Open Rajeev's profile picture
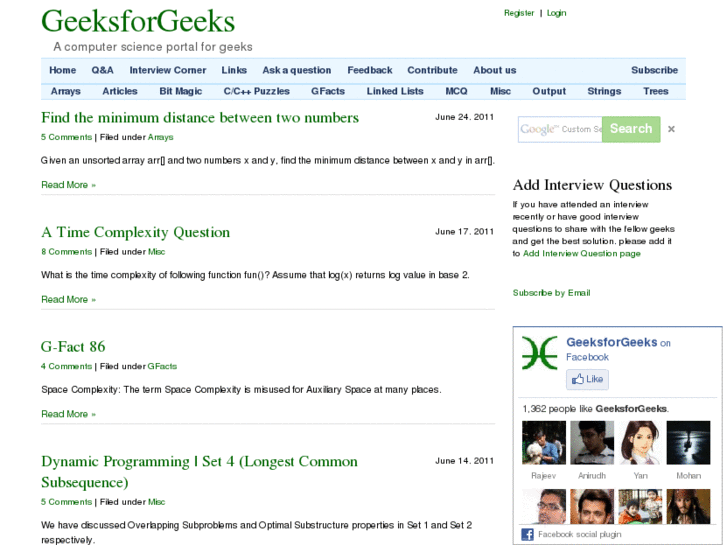The height and width of the screenshot is (545, 727). click(544, 442)
